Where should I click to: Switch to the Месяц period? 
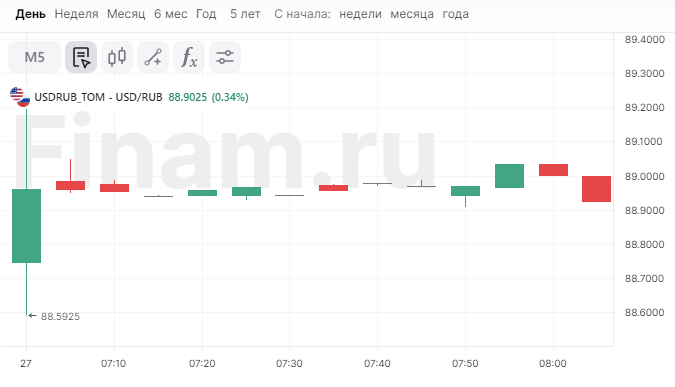126,14
